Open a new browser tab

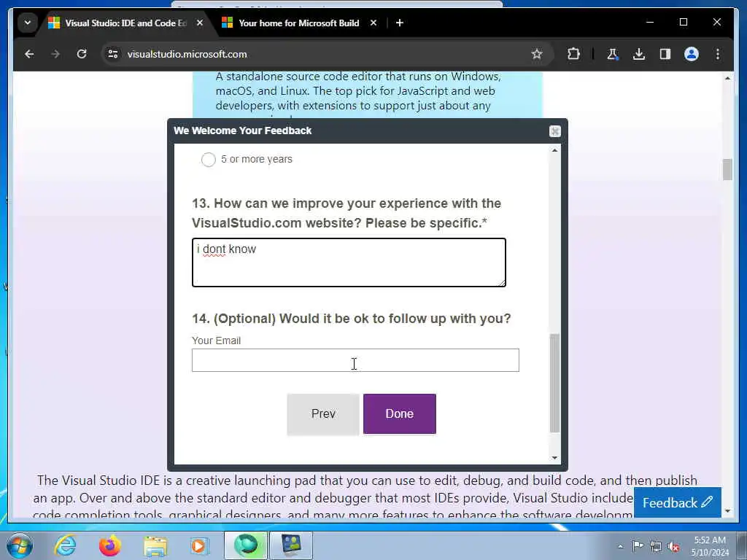(400, 23)
